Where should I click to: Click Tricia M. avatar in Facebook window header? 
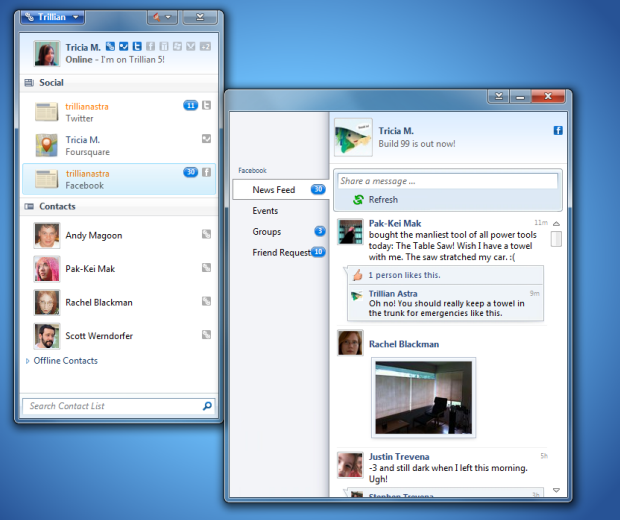(x=353, y=137)
